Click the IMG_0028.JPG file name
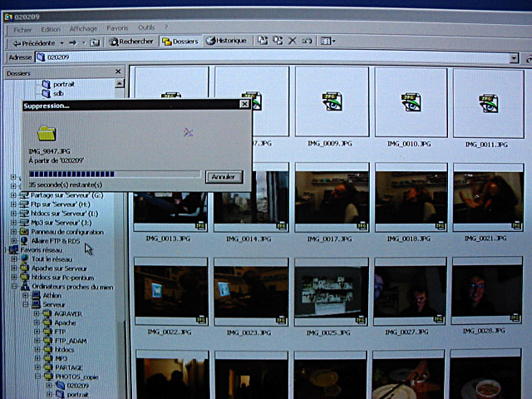 click(x=484, y=331)
